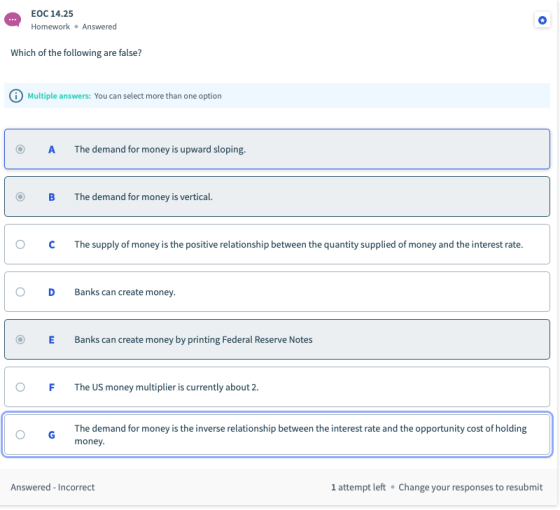
Task: Deselect radio button for option A
Action: tap(20, 149)
